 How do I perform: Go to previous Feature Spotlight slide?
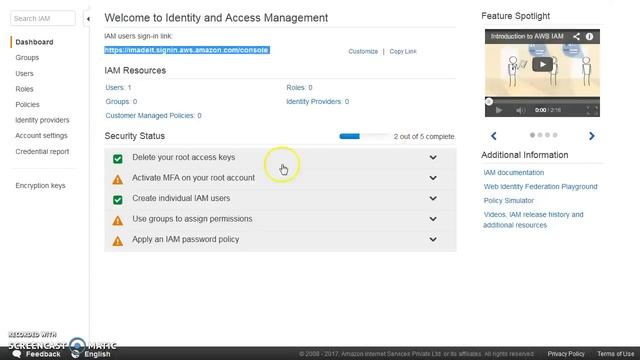click(493, 136)
